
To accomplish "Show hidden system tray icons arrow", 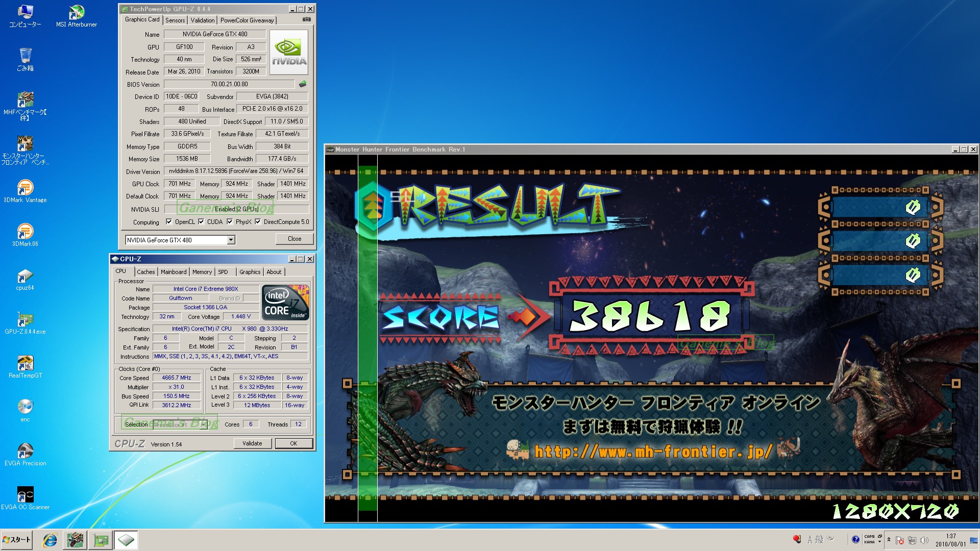I will point(889,539).
